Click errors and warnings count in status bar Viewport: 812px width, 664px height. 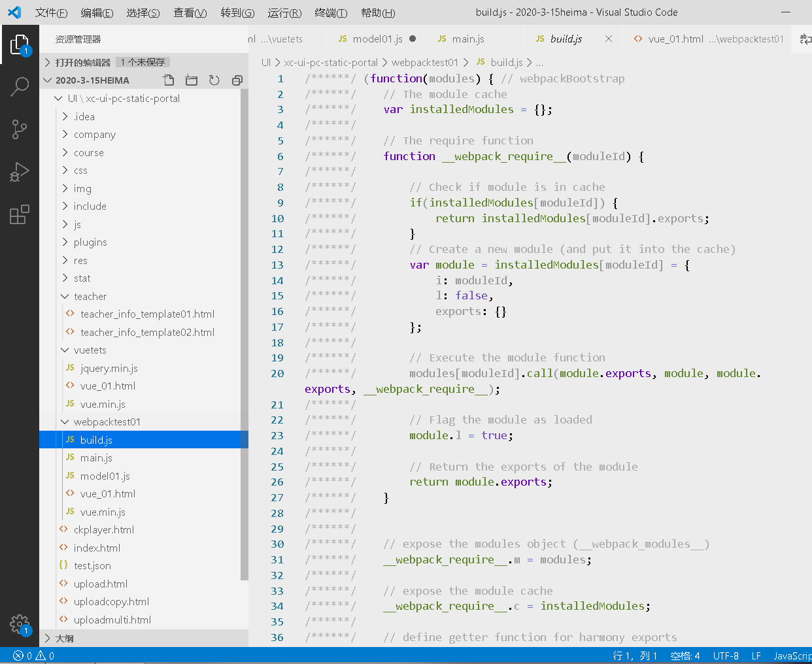[x=33, y=656]
